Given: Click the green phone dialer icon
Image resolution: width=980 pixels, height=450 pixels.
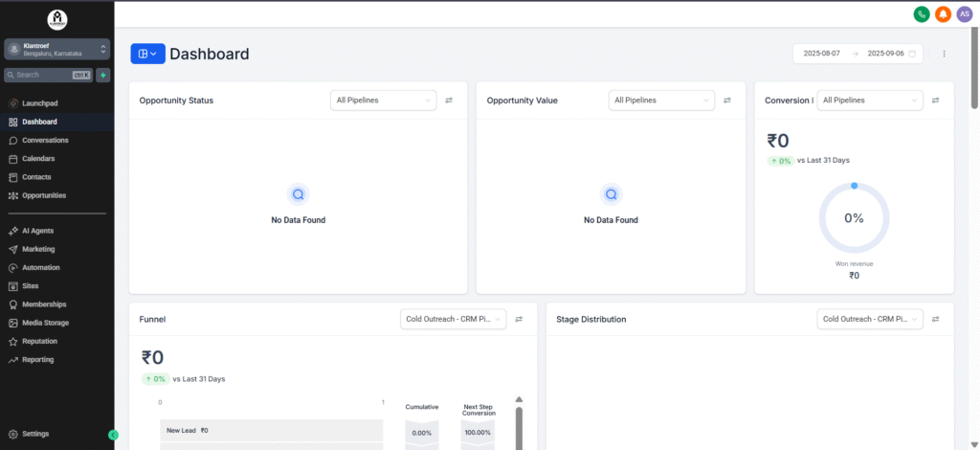Looking at the screenshot, I should click(922, 13).
